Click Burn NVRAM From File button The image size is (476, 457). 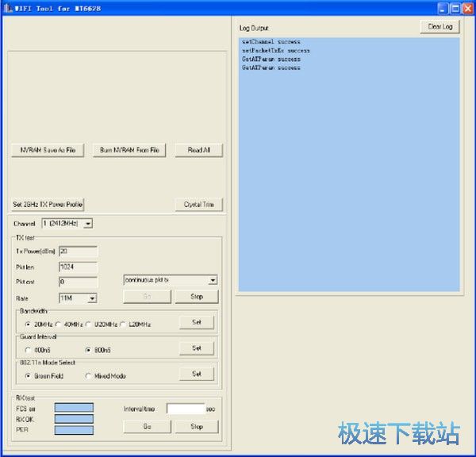pos(129,150)
